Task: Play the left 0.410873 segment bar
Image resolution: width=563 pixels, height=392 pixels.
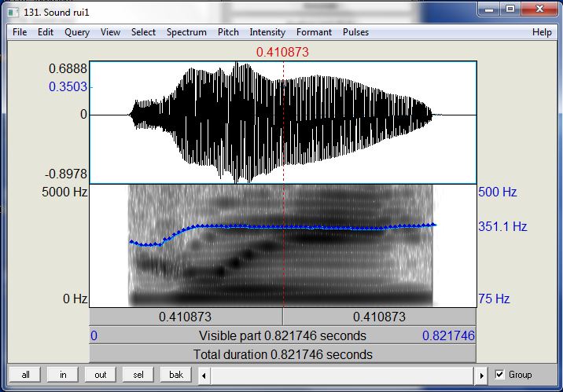Action: point(186,317)
